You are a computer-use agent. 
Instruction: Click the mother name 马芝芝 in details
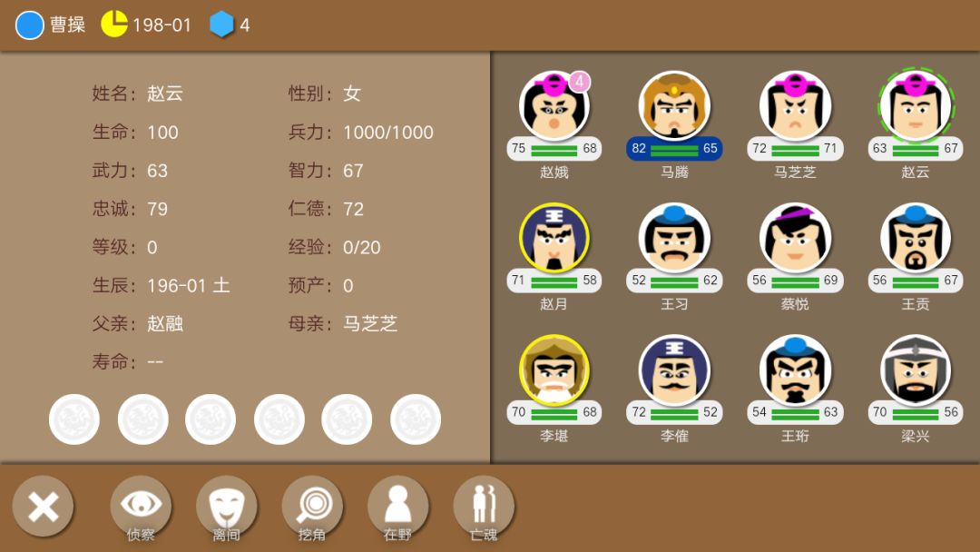370,323
